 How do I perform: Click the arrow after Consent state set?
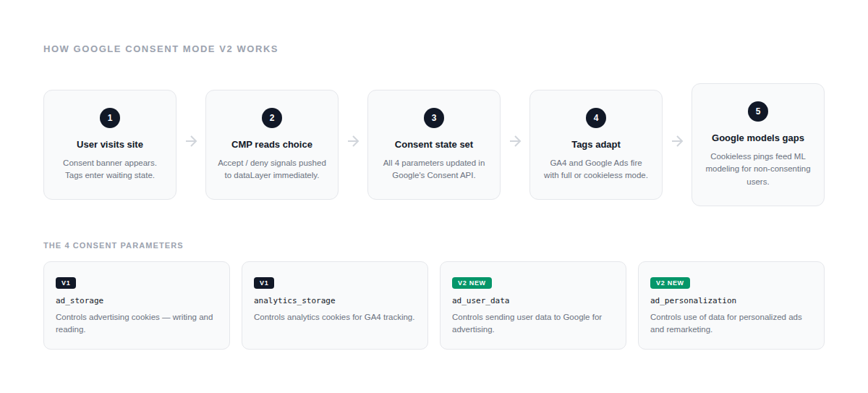coord(515,141)
